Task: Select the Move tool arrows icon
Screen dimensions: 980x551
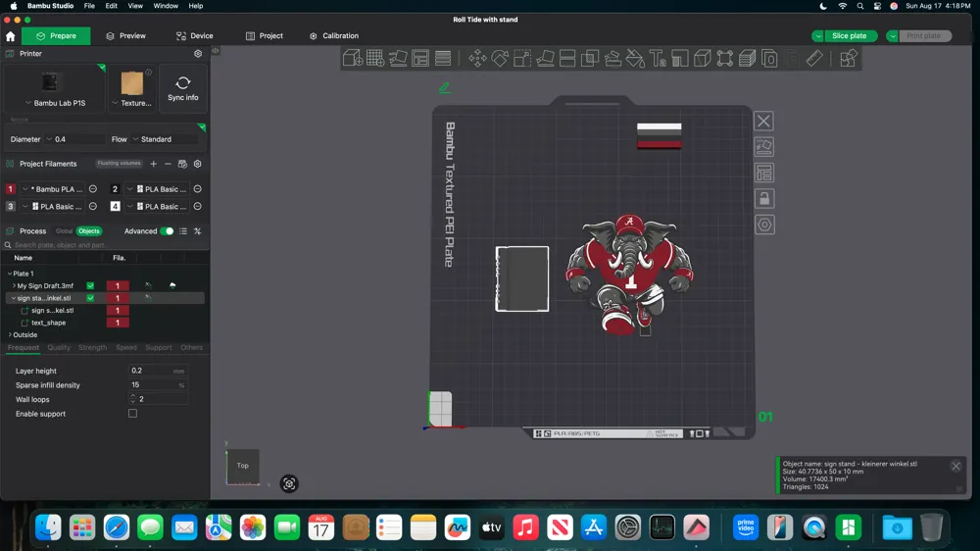Action: coord(477,58)
